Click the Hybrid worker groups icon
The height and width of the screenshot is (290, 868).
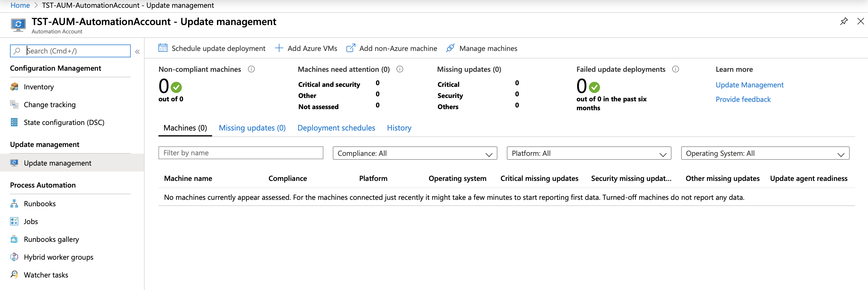(14, 257)
